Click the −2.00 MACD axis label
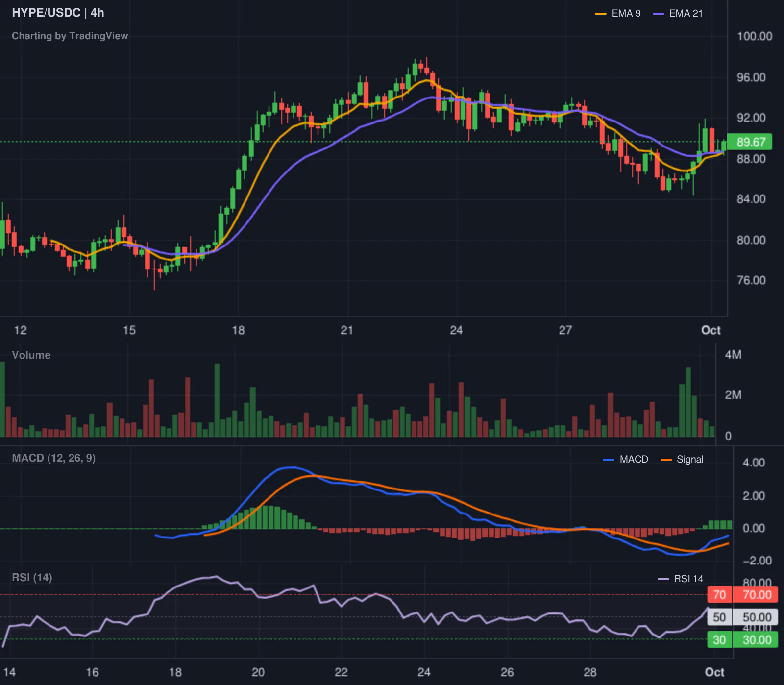Viewport: 784px width, 685px height. 757,561
